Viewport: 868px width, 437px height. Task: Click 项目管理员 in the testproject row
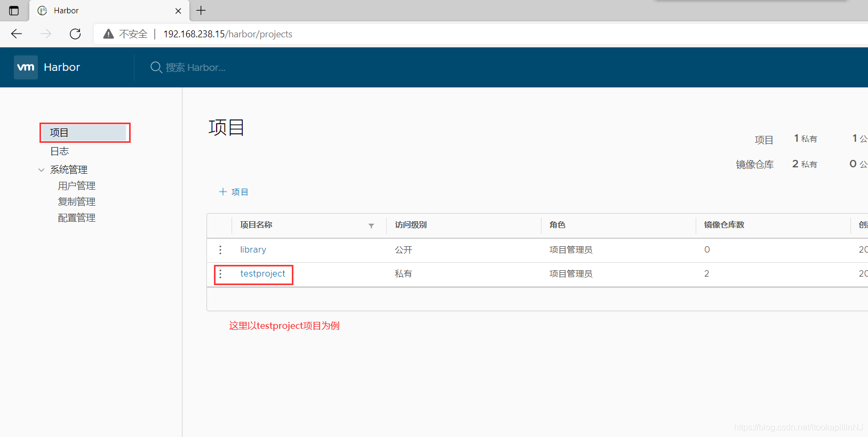[x=571, y=274]
